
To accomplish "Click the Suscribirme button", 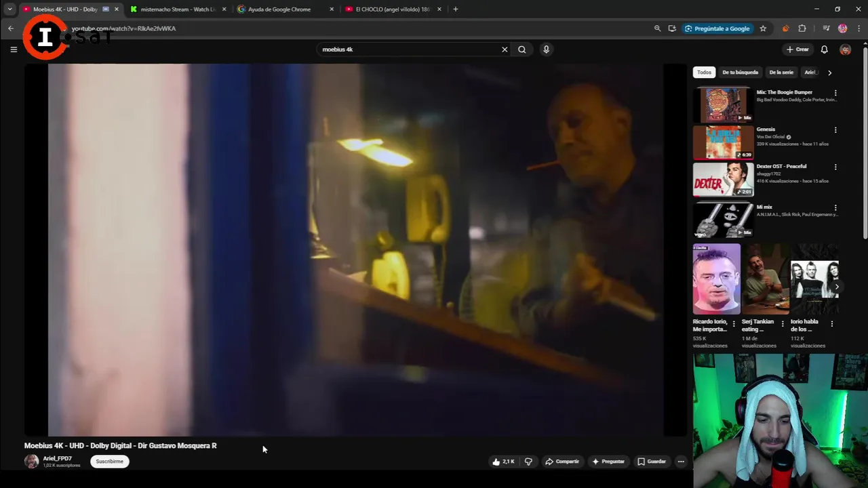I will point(110,462).
